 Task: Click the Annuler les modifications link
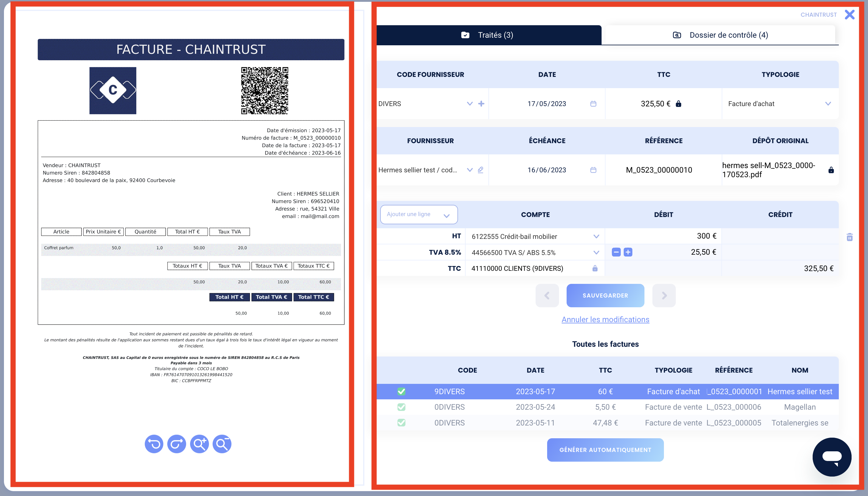(605, 319)
